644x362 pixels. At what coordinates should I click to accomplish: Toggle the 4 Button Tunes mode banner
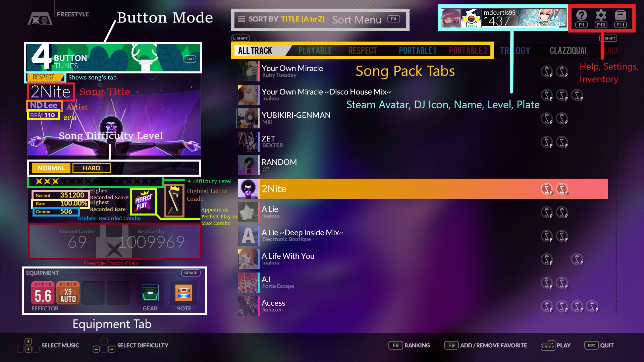(x=113, y=58)
